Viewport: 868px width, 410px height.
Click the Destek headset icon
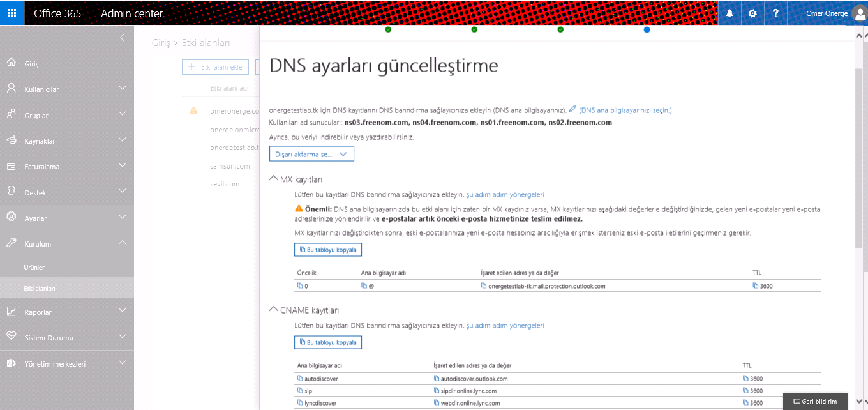(11, 192)
